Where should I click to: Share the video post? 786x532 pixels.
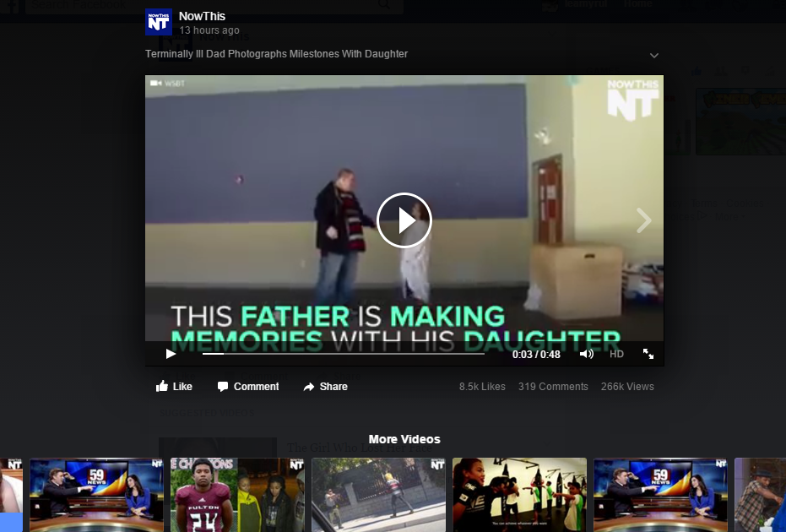[325, 387]
